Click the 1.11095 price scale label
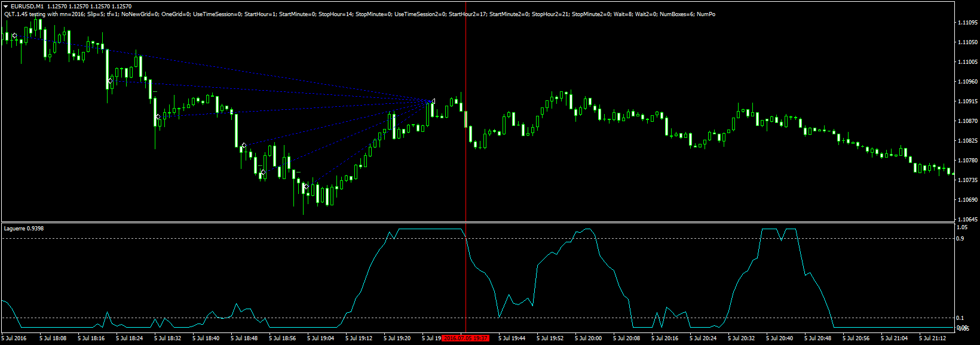980x345 pixels. (967, 23)
